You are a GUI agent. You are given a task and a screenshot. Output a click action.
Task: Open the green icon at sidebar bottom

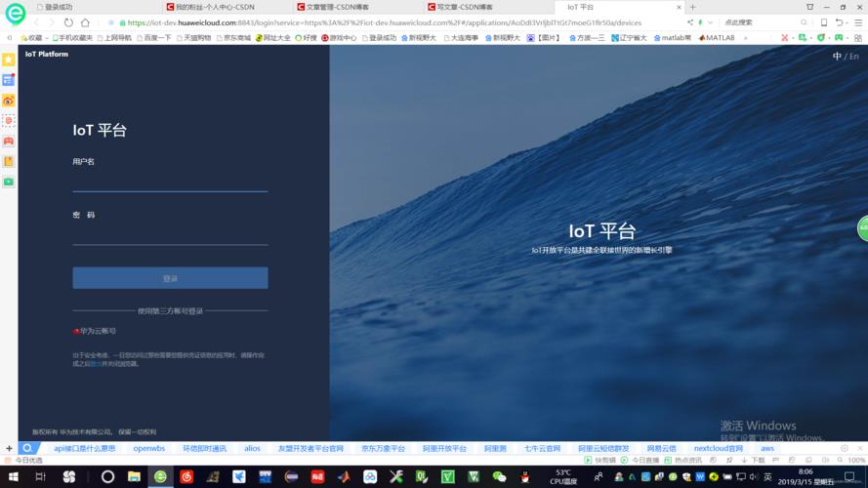[9, 182]
